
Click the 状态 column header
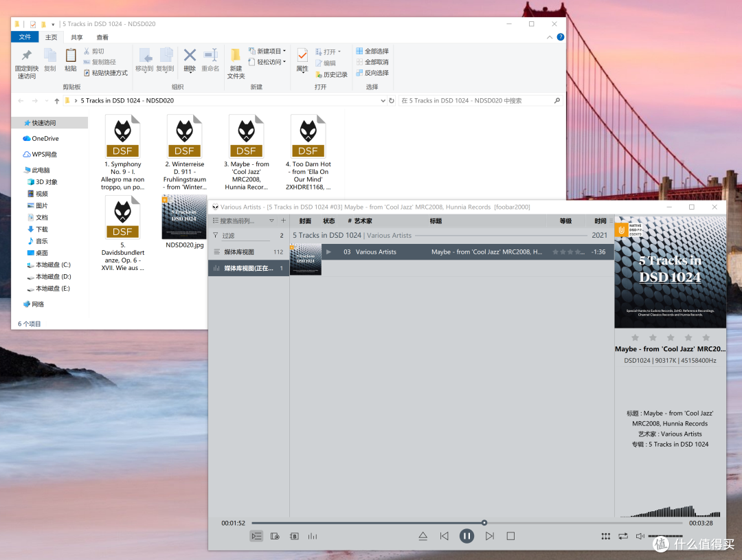pyautogui.click(x=329, y=221)
